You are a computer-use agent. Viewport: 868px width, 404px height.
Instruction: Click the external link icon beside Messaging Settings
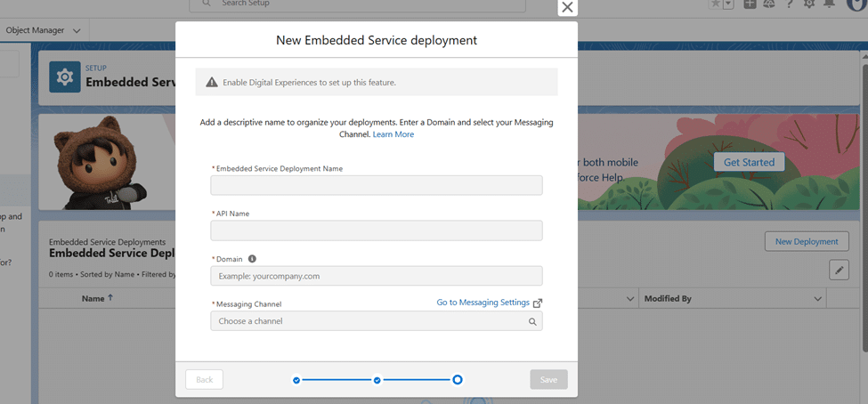click(538, 303)
